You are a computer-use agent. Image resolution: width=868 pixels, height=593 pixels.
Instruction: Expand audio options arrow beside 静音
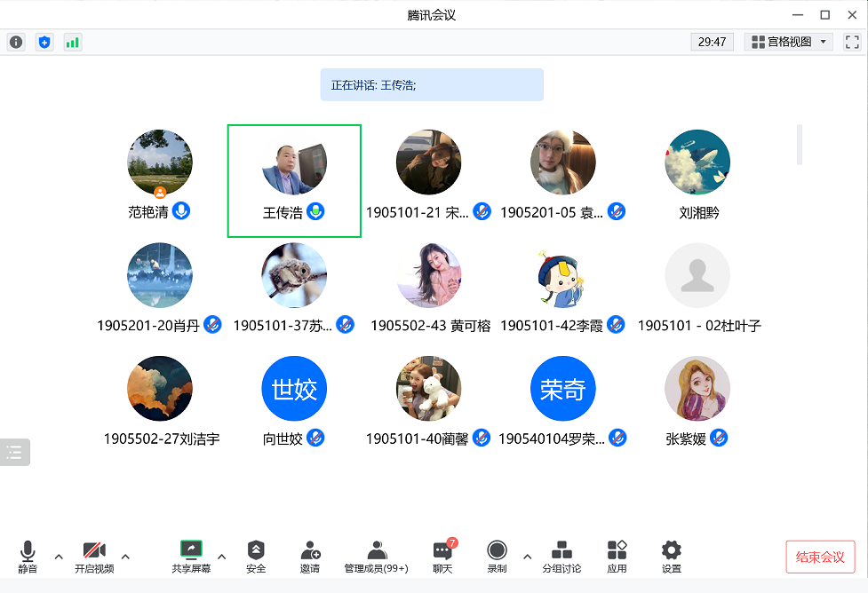point(59,557)
